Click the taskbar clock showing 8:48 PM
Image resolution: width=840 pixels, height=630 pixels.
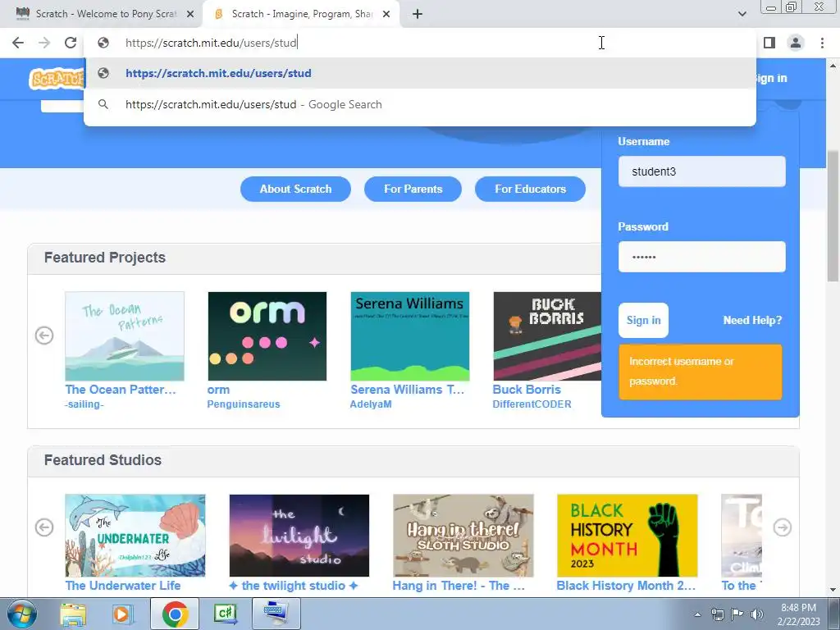click(798, 614)
